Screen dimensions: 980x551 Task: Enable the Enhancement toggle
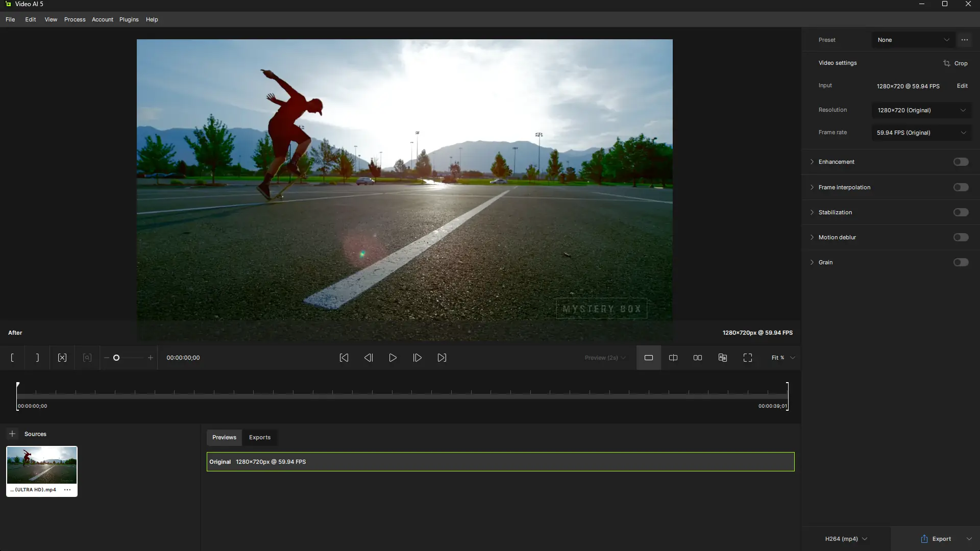[961, 162]
